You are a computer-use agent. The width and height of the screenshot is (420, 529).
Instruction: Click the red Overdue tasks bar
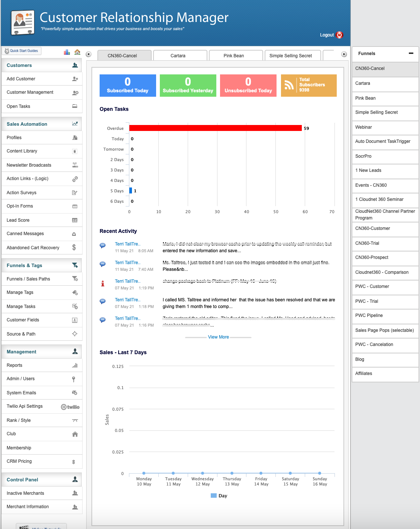point(216,128)
